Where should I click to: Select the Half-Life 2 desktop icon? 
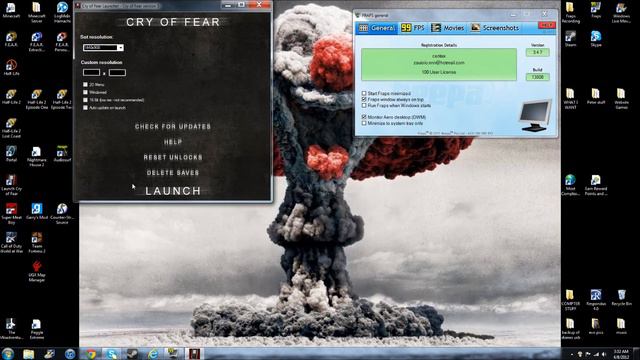(x=11, y=97)
